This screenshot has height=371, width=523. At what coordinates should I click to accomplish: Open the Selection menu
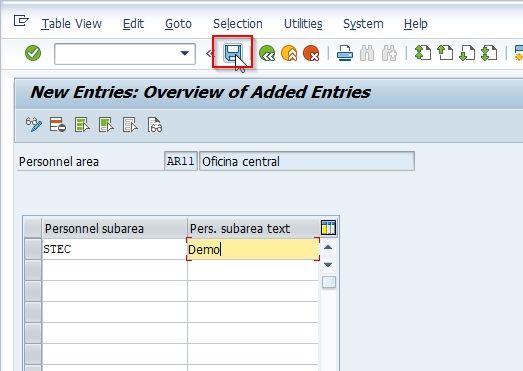pyautogui.click(x=237, y=24)
